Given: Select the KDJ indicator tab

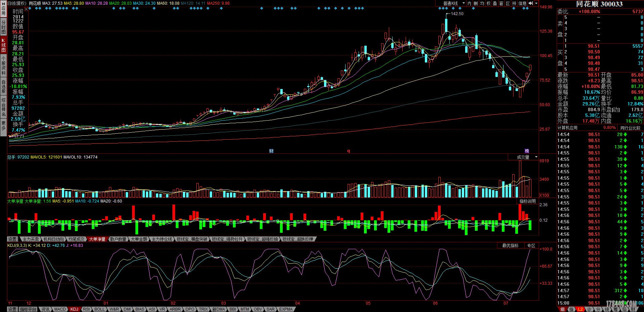Looking at the screenshot, I should pyautogui.click(x=74, y=309).
